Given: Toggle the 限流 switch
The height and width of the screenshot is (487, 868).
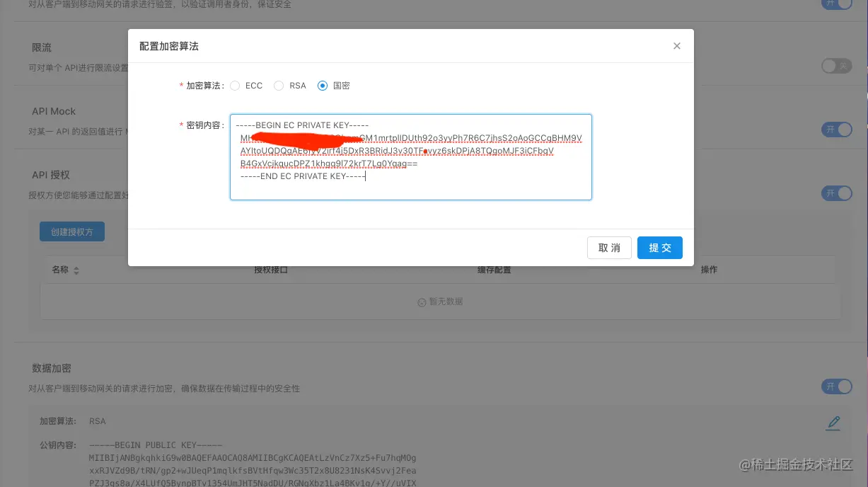Looking at the screenshot, I should click(837, 66).
